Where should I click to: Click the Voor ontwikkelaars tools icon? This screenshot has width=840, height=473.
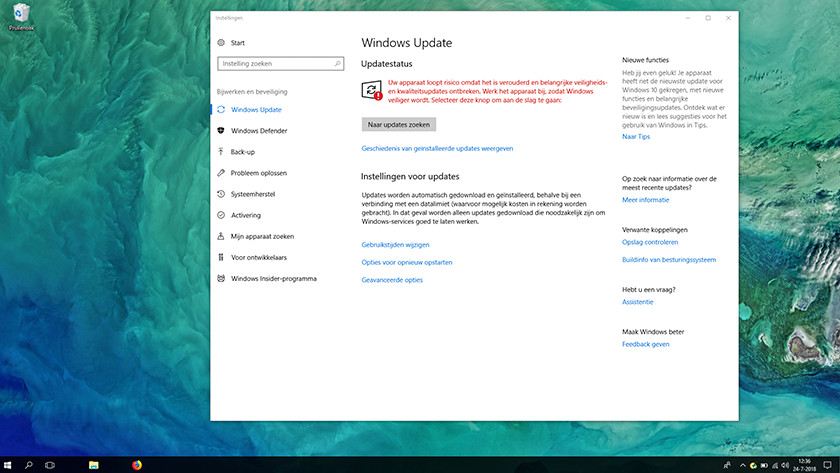tap(221, 258)
